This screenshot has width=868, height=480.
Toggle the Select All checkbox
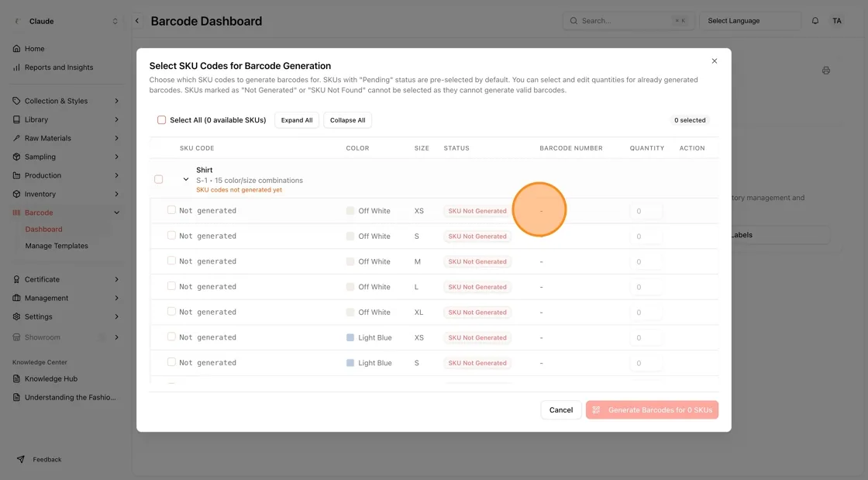(162, 120)
